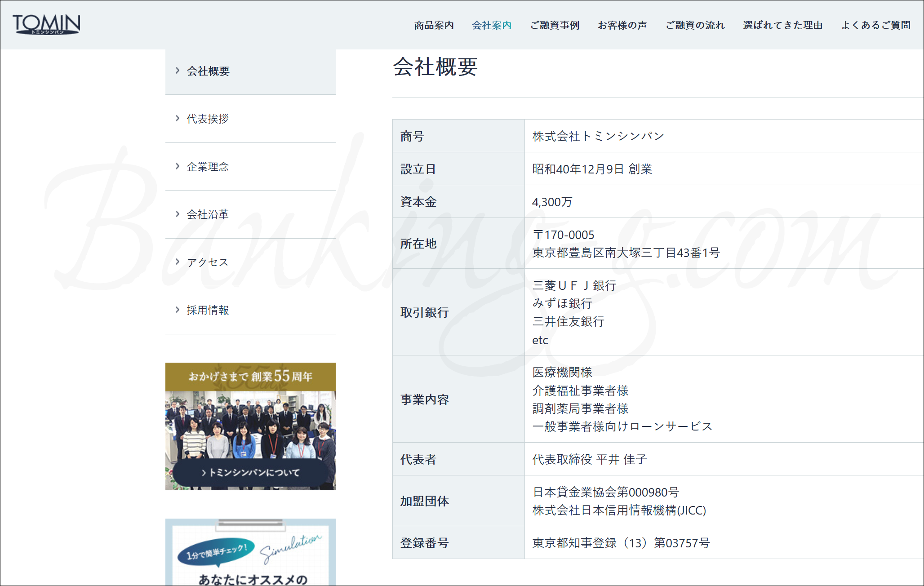
Task: Click the 医療機関様 entry
Action: pyautogui.click(x=562, y=372)
